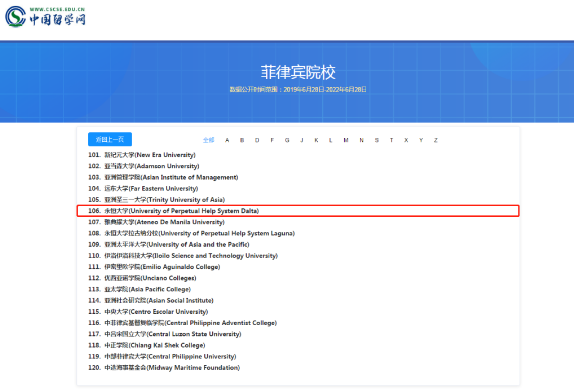Filter the list by letter N
The height and width of the screenshot is (389, 574).
(362, 140)
